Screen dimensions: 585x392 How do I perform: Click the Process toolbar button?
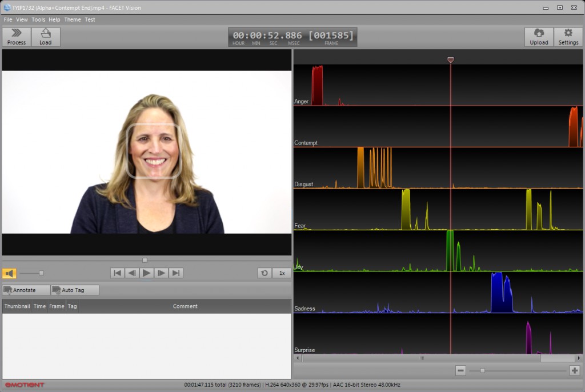tap(17, 37)
